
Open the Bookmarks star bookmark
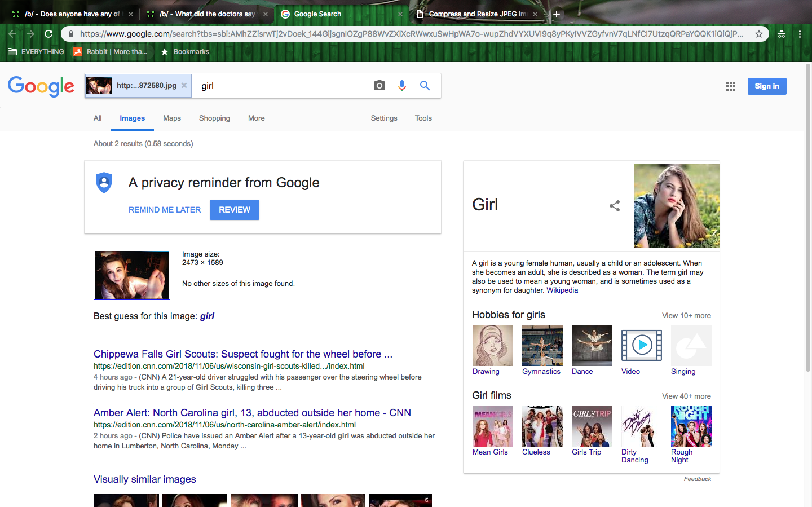pyautogui.click(x=185, y=52)
